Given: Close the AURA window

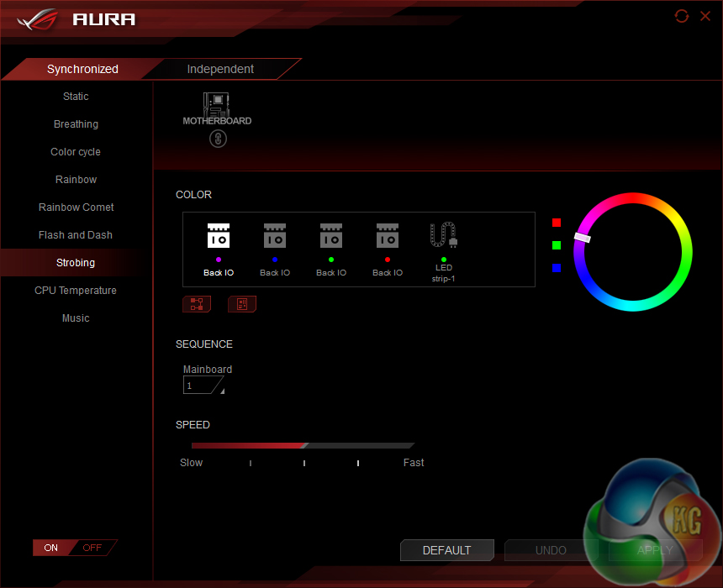Looking at the screenshot, I should click(x=705, y=17).
